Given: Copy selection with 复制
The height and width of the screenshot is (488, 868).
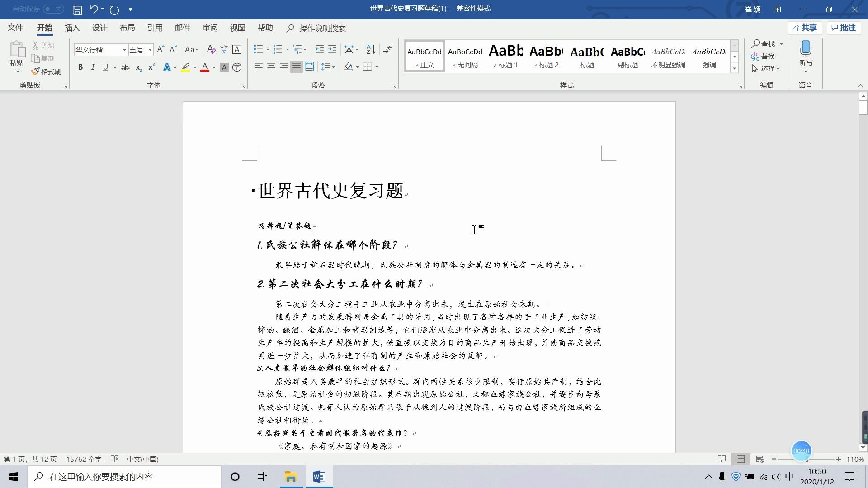Looking at the screenshot, I should pos(43,58).
